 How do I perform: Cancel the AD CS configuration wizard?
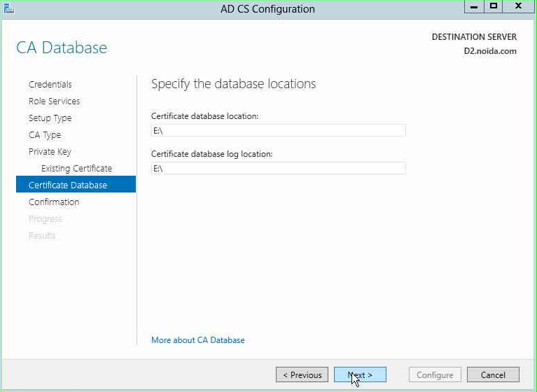[x=493, y=375]
